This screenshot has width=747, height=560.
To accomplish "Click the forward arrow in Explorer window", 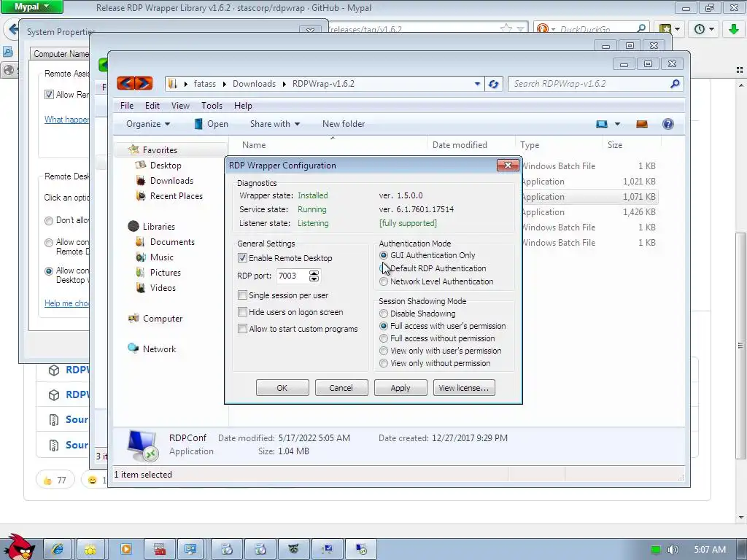I will tap(144, 83).
